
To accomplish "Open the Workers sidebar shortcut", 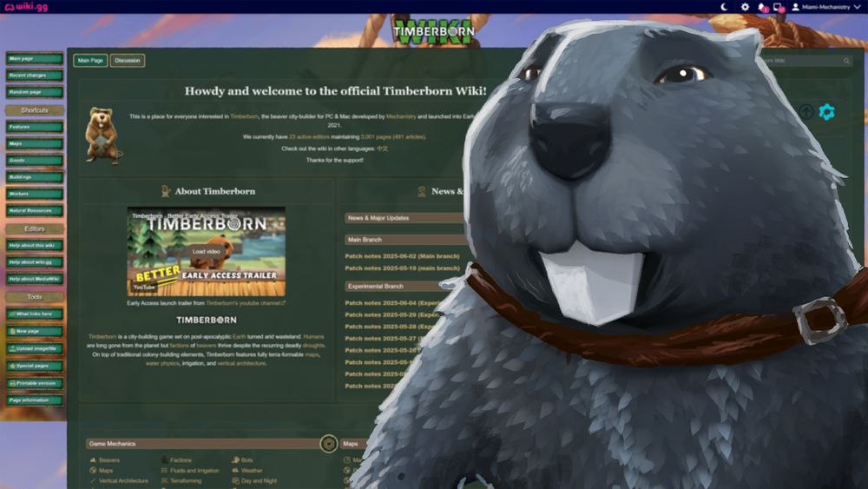I will point(35,194).
